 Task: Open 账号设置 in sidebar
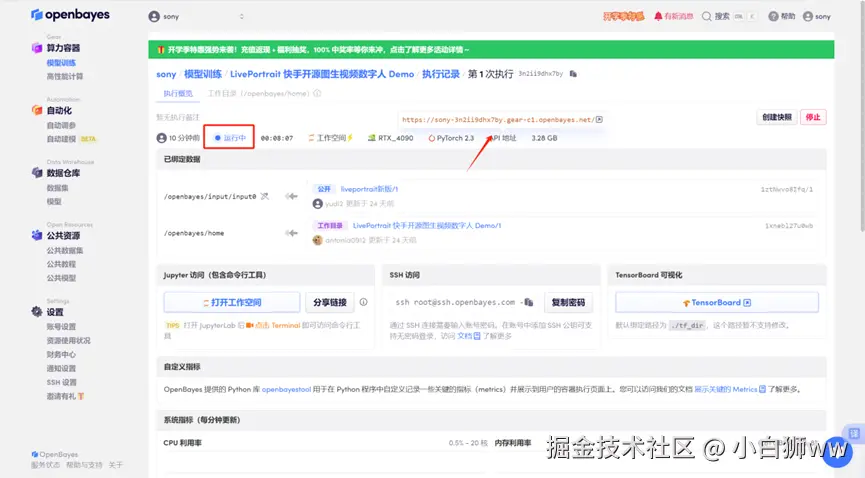pos(61,327)
